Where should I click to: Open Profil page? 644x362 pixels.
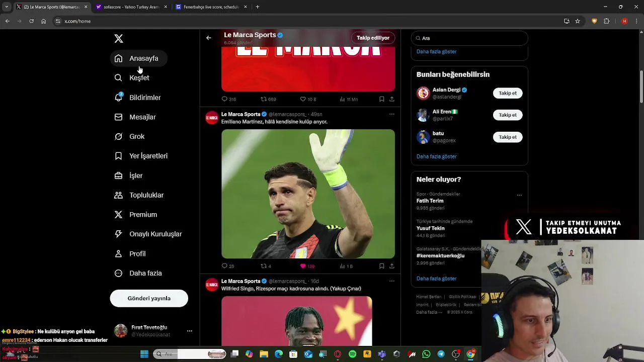pyautogui.click(x=130, y=254)
